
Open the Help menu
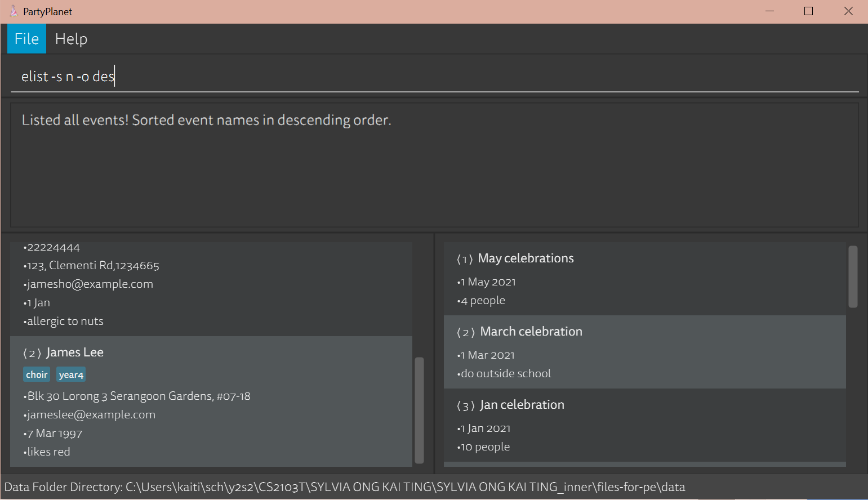[71, 39]
